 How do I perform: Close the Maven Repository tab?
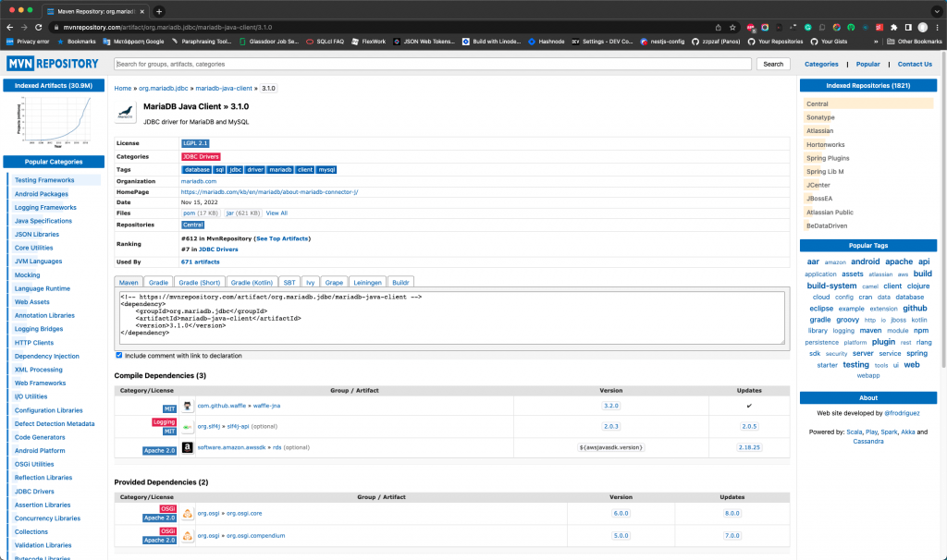pyautogui.click(x=141, y=11)
